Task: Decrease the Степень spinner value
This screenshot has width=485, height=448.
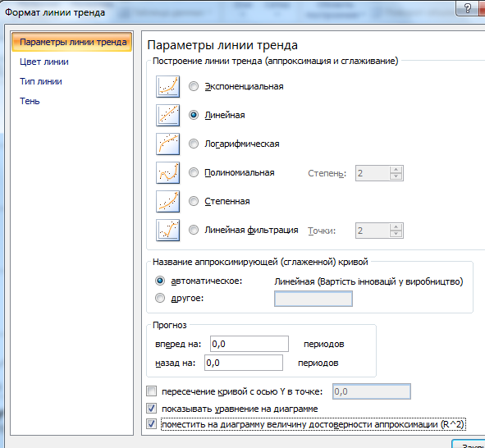Action: coord(396,176)
